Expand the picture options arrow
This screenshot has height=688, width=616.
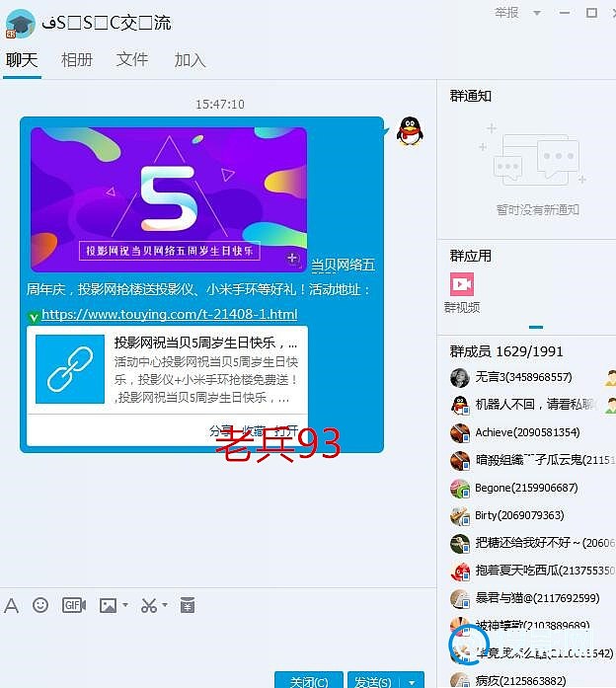[x=125, y=605]
